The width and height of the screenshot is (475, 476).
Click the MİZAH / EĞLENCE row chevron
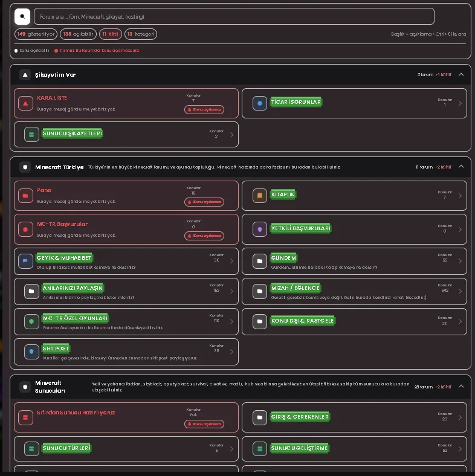(460, 291)
